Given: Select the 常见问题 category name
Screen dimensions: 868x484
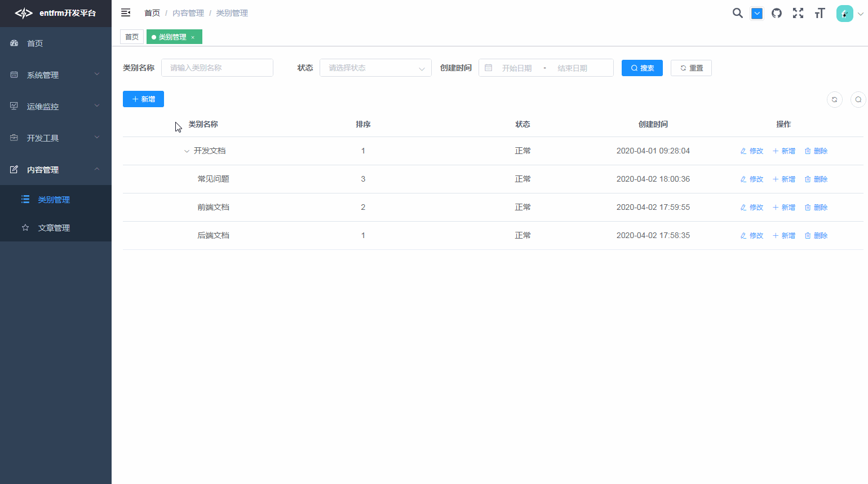Looking at the screenshot, I should coord(213,179).
